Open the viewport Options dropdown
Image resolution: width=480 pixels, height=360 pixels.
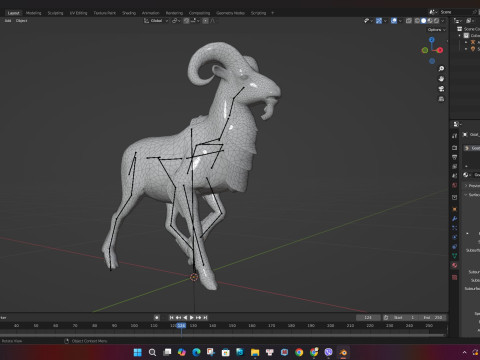point(436,30)
